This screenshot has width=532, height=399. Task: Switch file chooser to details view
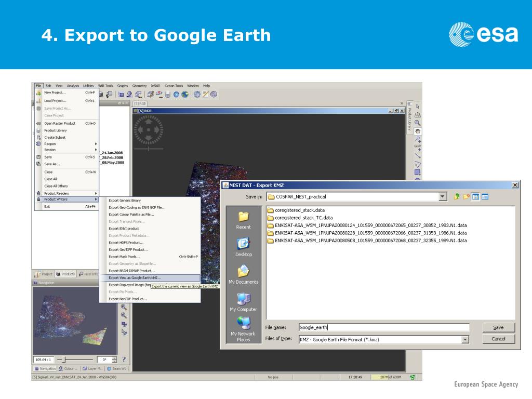tap(485, 196)
